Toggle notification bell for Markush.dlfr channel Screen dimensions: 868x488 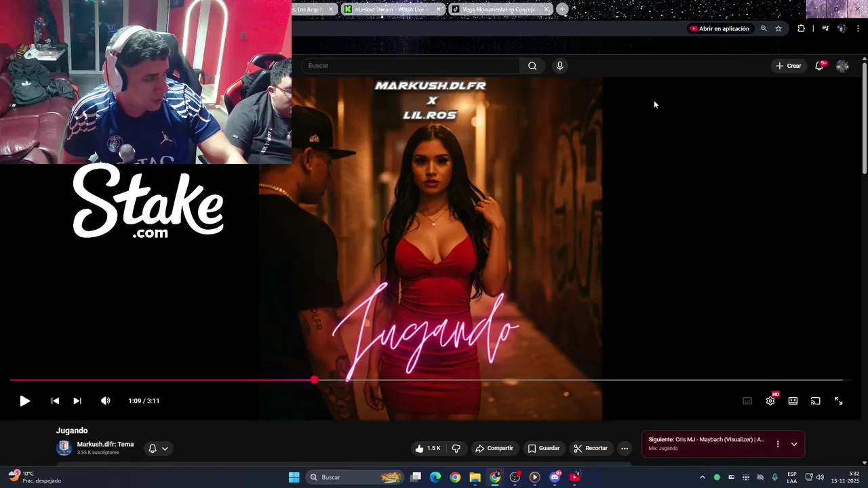(158, 448)
